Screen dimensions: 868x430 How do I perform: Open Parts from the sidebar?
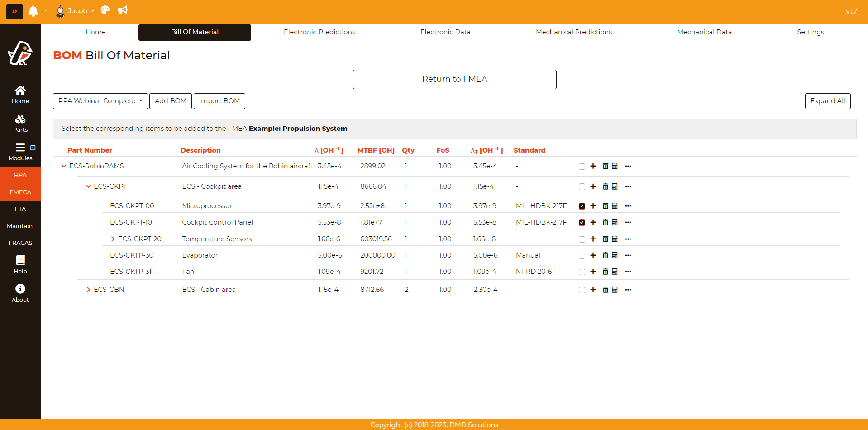pyautogui.click(x=20, y=123)
